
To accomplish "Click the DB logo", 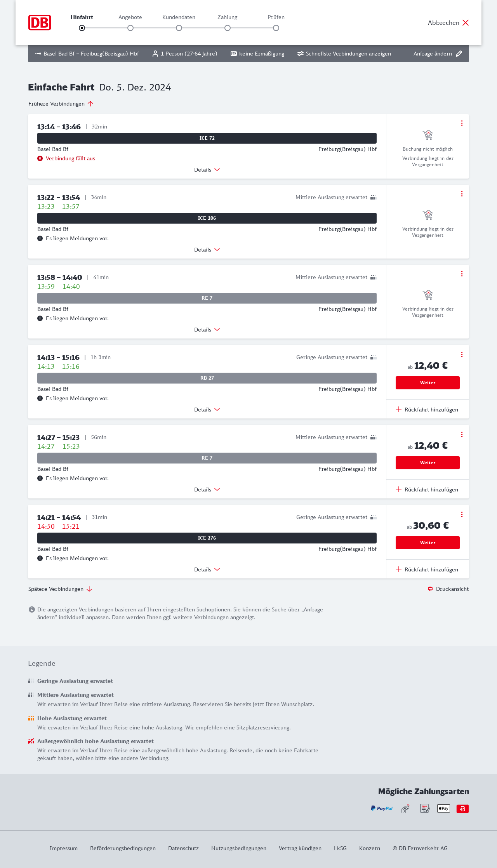I will (x=40, y=23).
